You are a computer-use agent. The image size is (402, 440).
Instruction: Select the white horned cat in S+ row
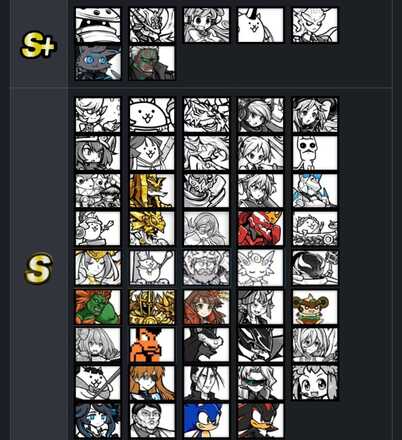[x=261, y=25]
